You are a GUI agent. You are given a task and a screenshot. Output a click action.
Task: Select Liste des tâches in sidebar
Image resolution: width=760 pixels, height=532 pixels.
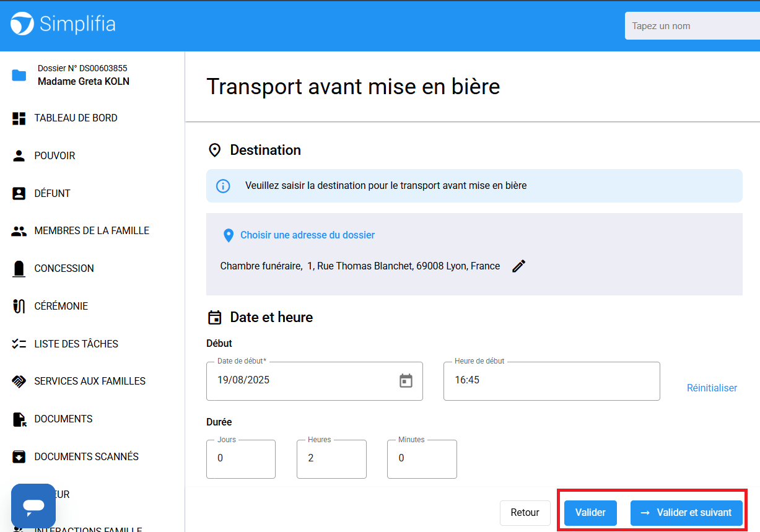pos(76,344)
